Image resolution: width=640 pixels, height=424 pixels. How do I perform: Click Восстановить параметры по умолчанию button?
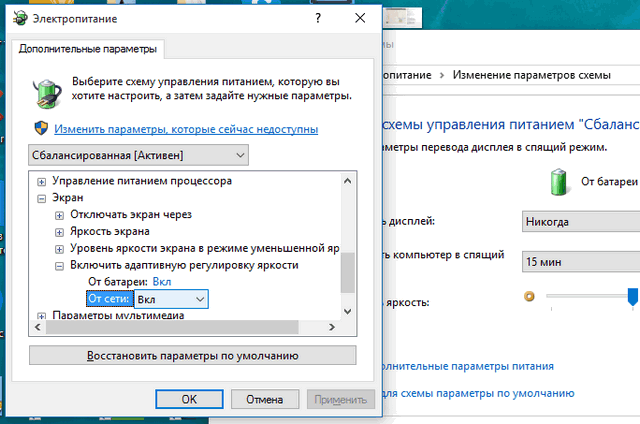pos(193,355)
